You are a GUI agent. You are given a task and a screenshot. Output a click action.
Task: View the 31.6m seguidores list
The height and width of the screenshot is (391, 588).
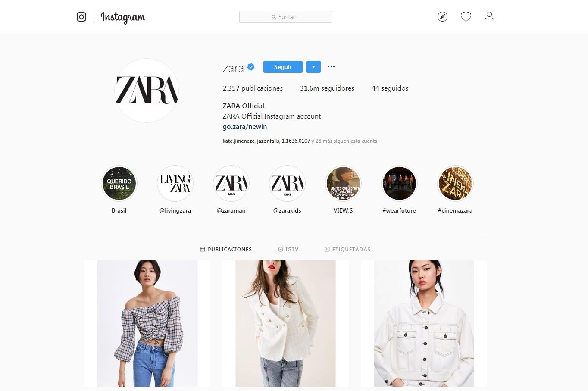tap(327, 88)
